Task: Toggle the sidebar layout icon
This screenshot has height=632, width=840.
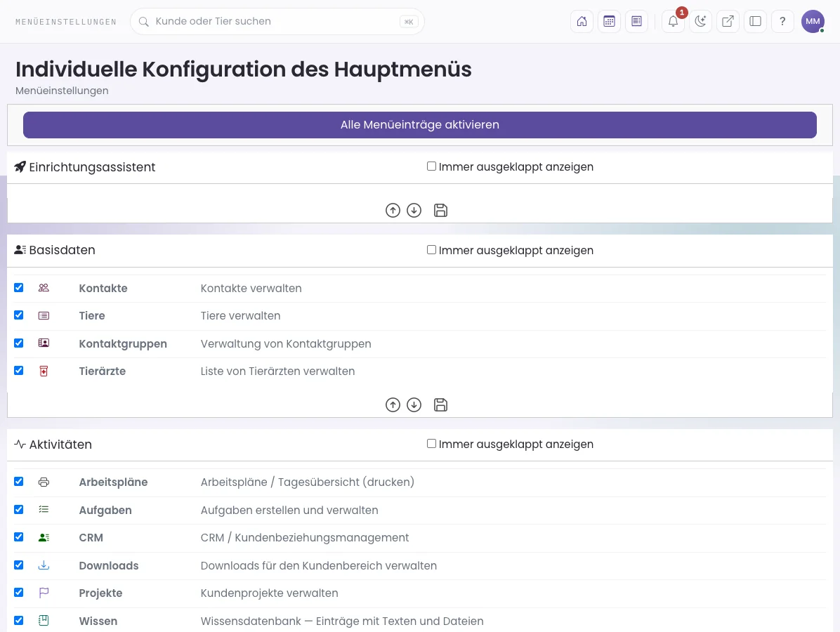Action: pos(755,22)
